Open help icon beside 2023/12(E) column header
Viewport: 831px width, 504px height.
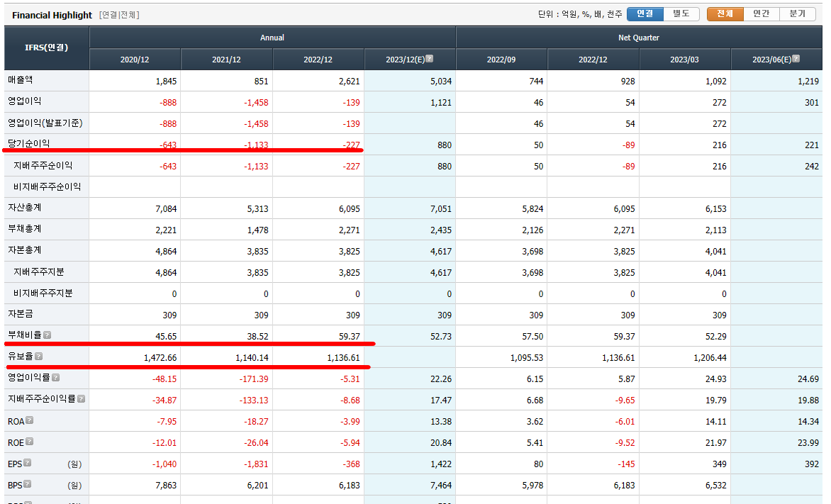(x=429, y=59)
